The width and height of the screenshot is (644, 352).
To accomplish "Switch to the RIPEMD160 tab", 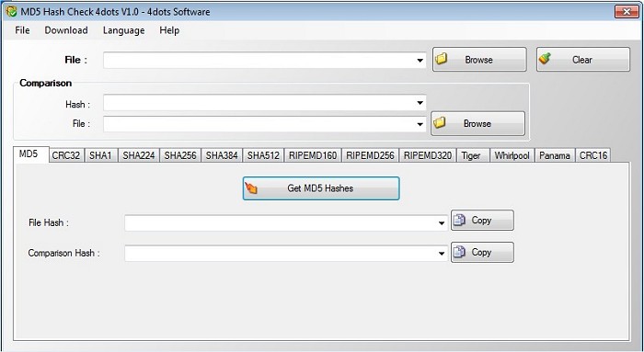I will click(313, 155).
